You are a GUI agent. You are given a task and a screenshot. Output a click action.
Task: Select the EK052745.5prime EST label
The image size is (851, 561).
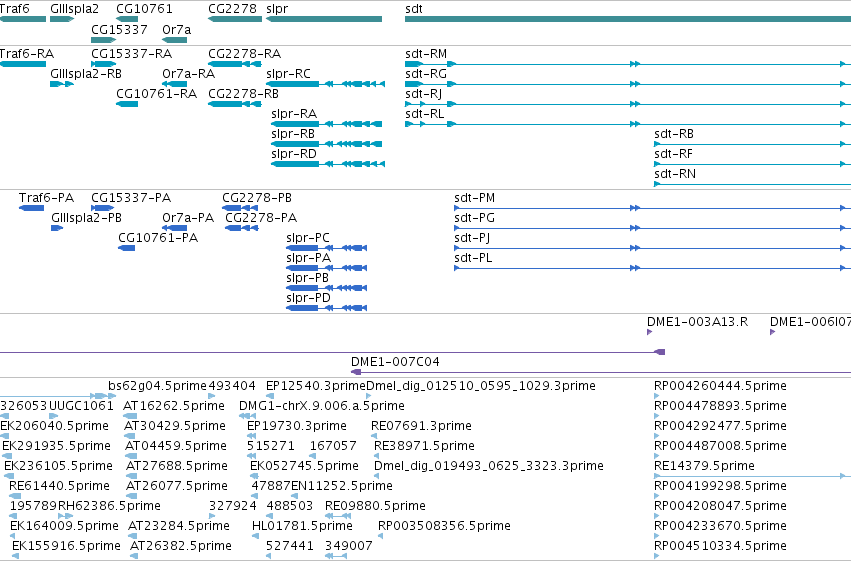click(304, 467)
